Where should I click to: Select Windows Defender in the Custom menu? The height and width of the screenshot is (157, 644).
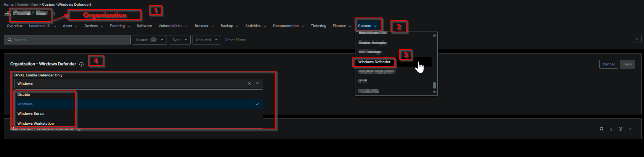393,62
